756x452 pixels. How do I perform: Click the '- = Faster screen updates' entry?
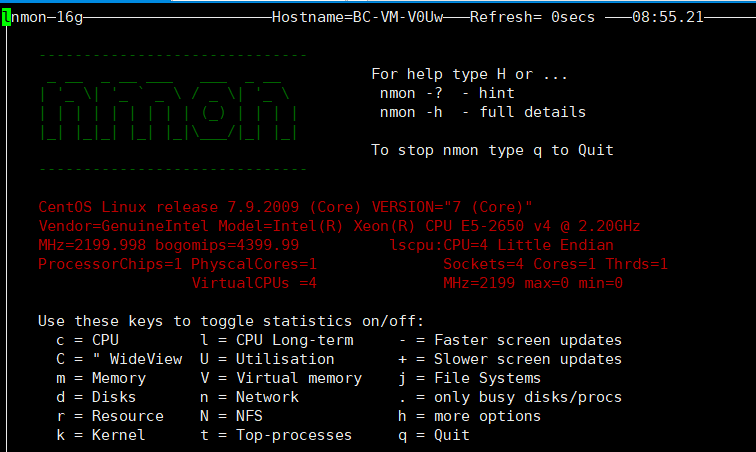tap(510, 340)
